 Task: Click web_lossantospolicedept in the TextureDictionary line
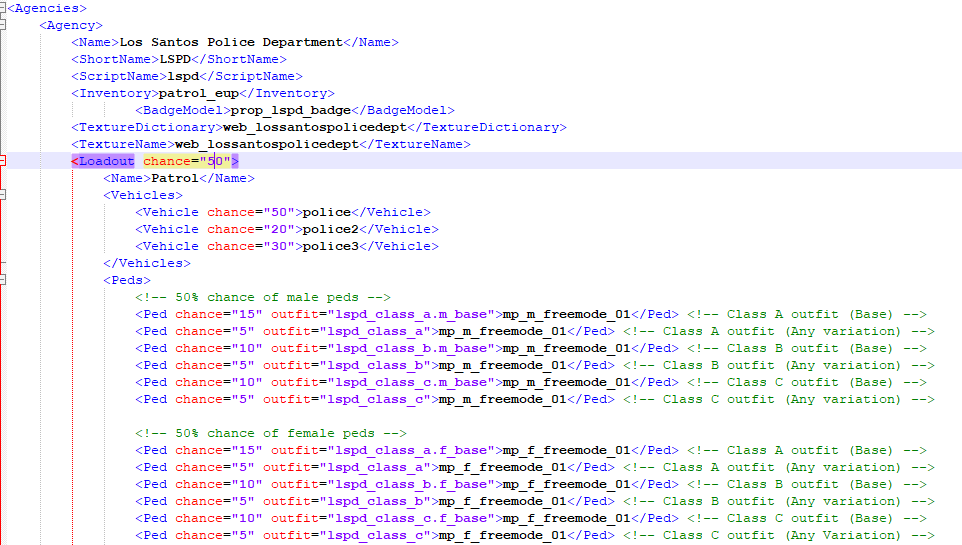click(x=315, y=128)
